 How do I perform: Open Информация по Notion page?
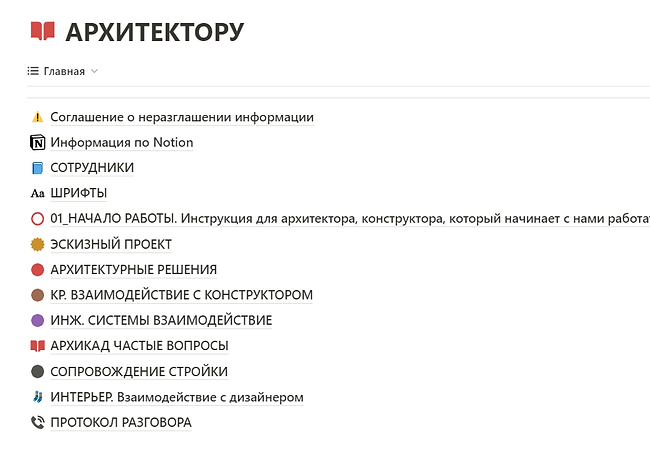click(x=122, y=143)
